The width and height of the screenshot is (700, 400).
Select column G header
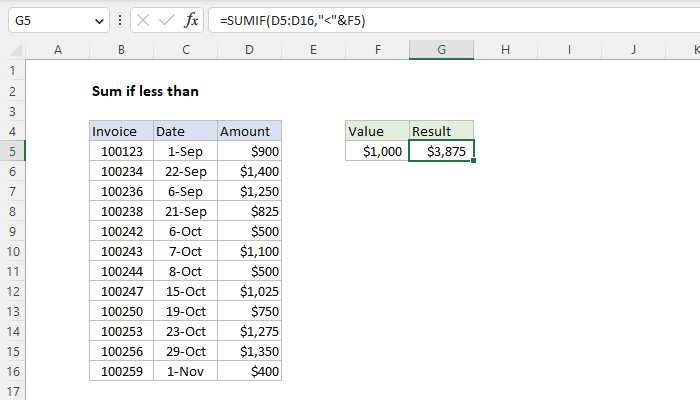(x=441, y=50)
